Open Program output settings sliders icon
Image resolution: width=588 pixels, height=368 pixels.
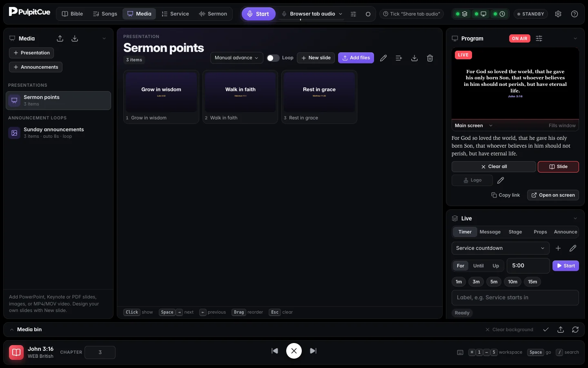(x=539, y=38)
